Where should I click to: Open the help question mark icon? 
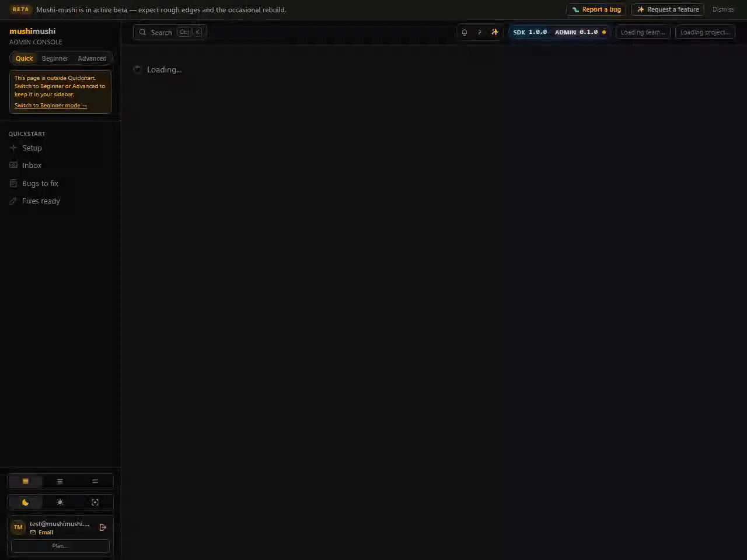tap(480, 33)
